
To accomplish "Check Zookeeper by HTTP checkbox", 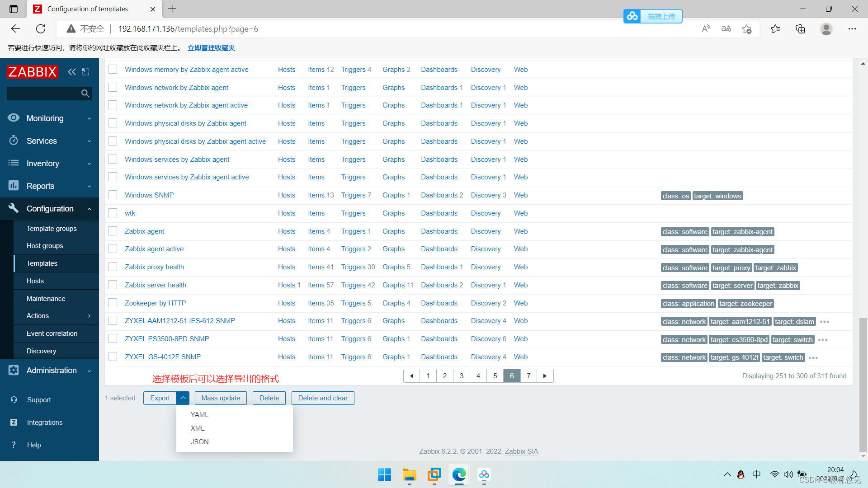I will click(113, 303).
